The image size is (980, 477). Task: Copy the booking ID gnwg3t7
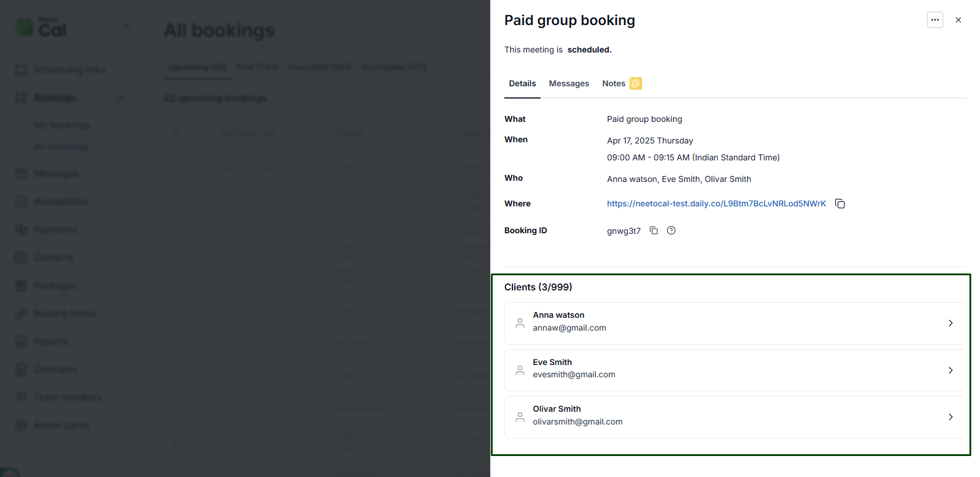coord(654,230)
